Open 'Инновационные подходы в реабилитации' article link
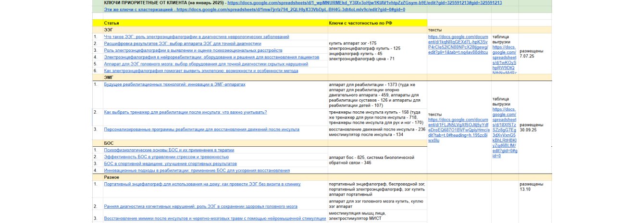Screen dimensions: 644x223 click(197, 171)
